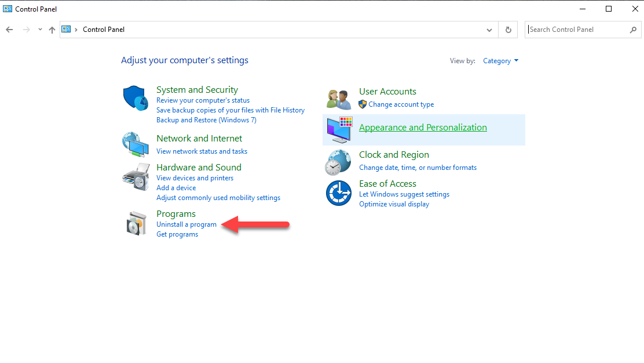Viewport: 644px width, 363px height.
Task: Open the User Accounts category
Action: pos(387,92)
